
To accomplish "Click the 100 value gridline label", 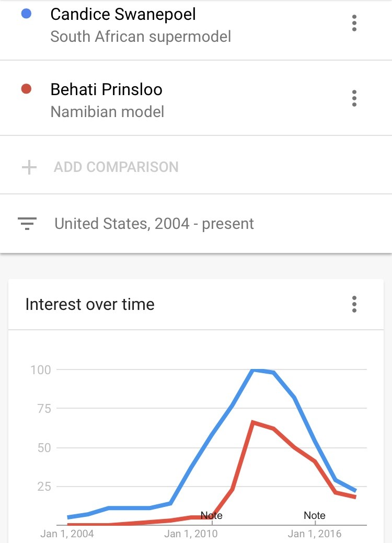I will [x=41, y=370].
